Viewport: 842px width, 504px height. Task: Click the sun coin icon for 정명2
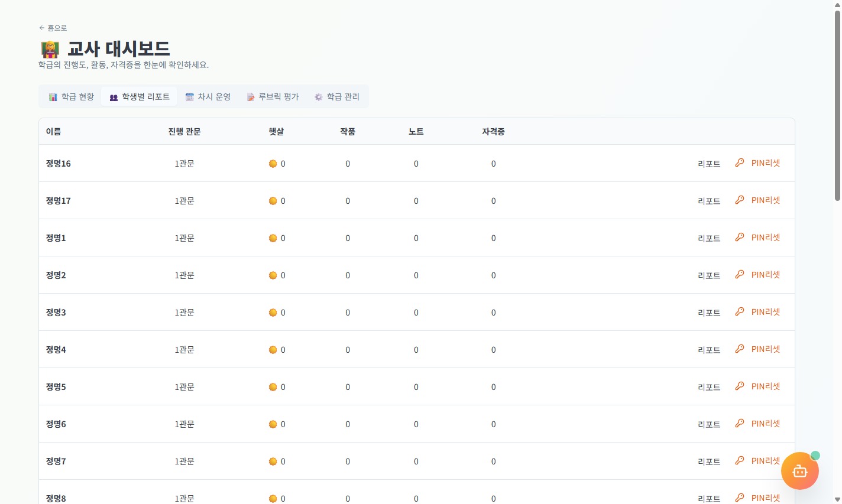(x=273, y=275)
